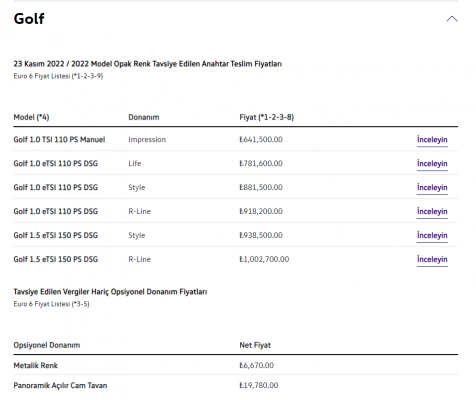Viewport: 476px width, 400px height.
Task: Click the Model (*4) column header
Action: click(x=31, y=117)
